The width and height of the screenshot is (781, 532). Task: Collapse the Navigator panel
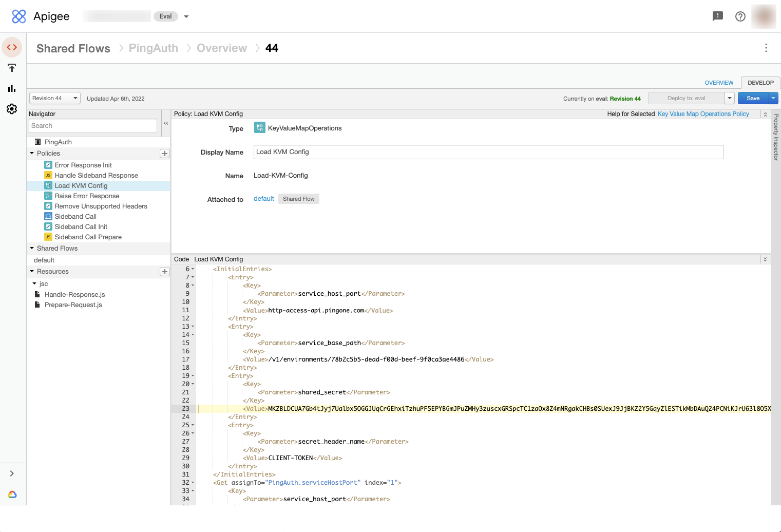pyautogui.click(x=166, y=123)
